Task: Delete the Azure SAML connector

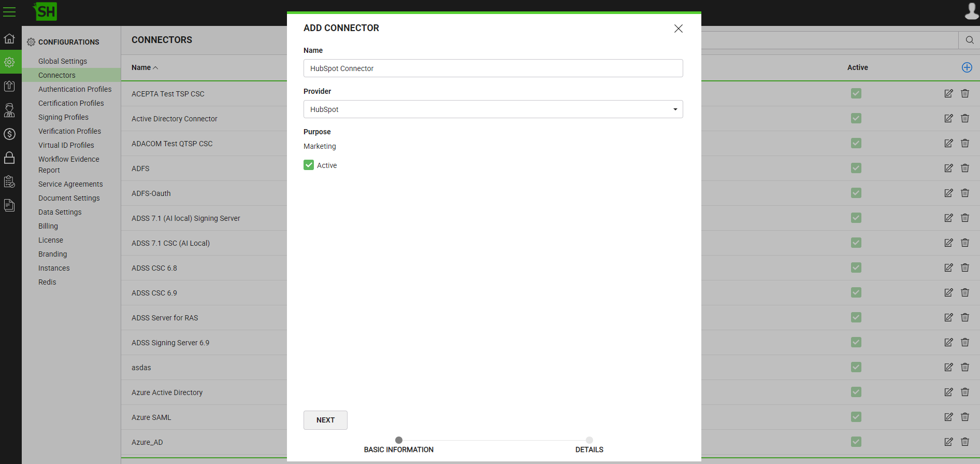Action: pyautogui.click(x=965, y=417)
